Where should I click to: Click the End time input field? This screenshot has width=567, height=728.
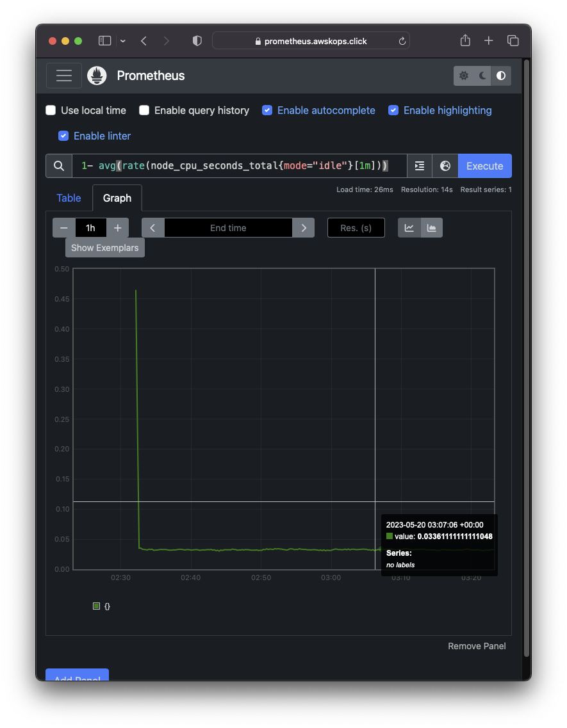228,227
